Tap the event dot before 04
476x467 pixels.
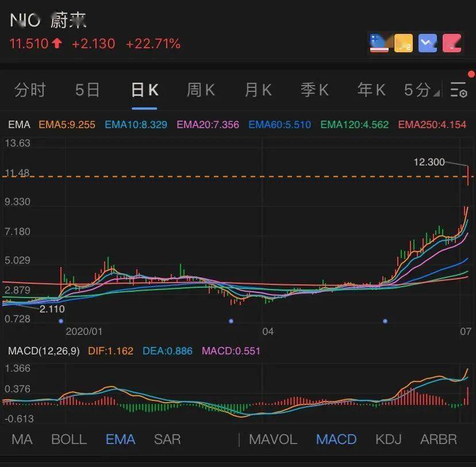tap(231, 321)
